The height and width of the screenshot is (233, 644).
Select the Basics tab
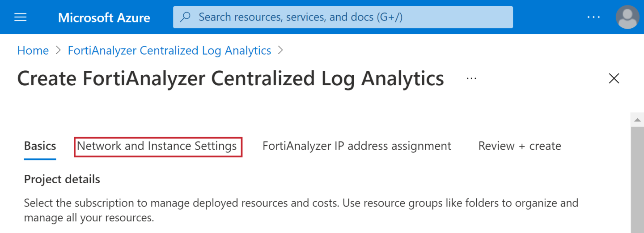pyautogui.click(x=40, y=146)
